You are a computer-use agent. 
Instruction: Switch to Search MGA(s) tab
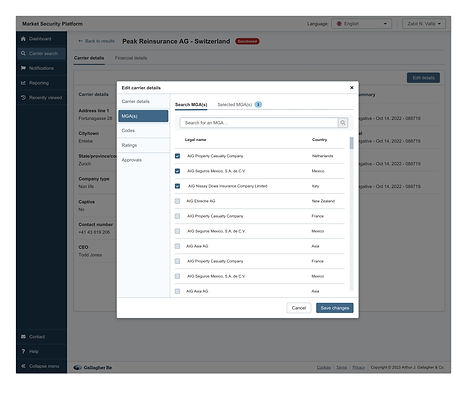point(191,105)
